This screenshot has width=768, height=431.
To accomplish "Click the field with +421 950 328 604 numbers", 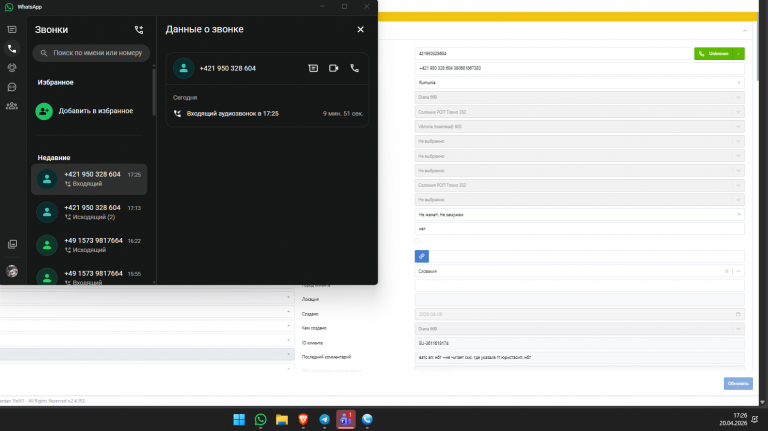I will 579,68.
